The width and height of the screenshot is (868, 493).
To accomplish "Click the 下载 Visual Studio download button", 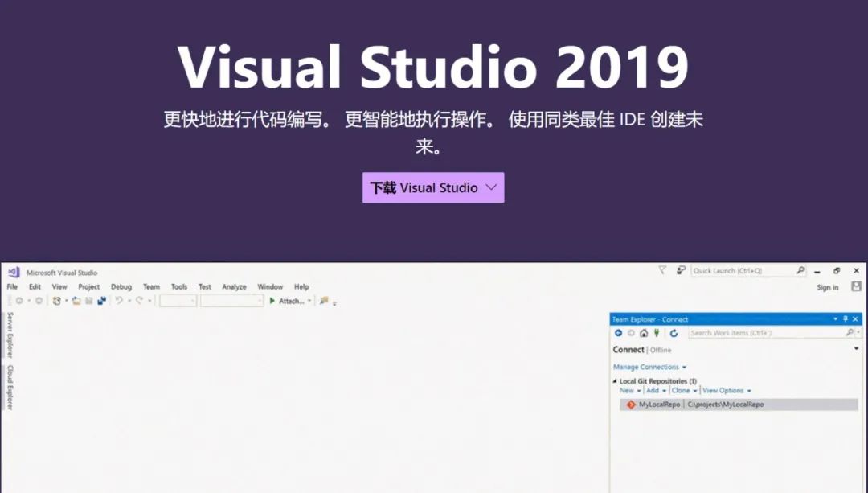I will tap(433, 187).
